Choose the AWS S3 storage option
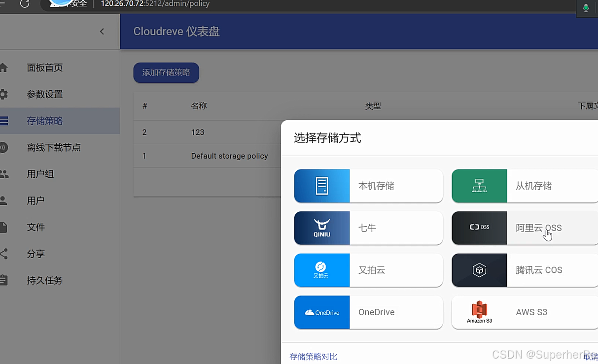This screenshot has height=364, width=598. (x=525, y=312)
